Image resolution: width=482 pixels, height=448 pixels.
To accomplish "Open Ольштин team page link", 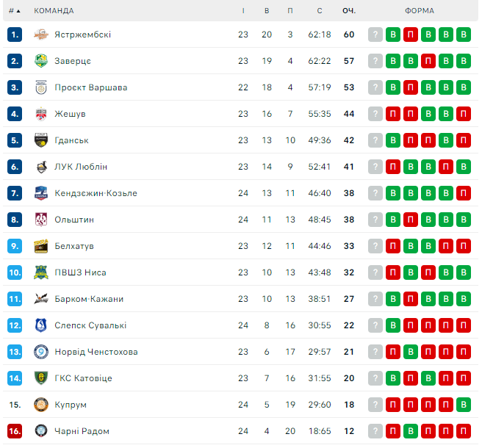I will coord(74,220).
